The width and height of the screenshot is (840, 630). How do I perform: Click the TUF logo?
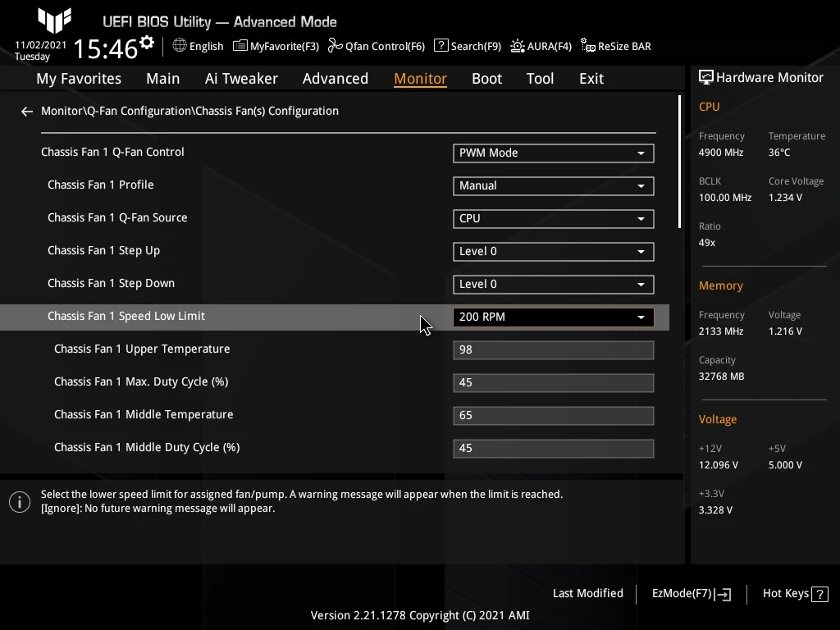click(x=54, y=21)
